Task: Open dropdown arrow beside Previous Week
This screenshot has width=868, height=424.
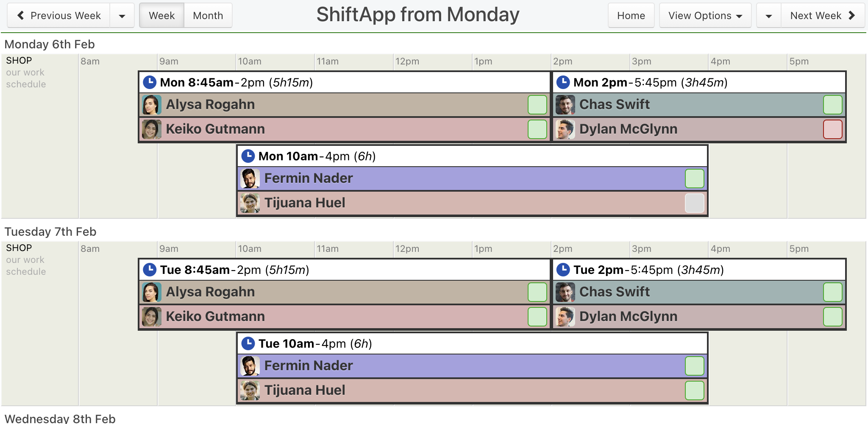Action: (x=122, y=16)
